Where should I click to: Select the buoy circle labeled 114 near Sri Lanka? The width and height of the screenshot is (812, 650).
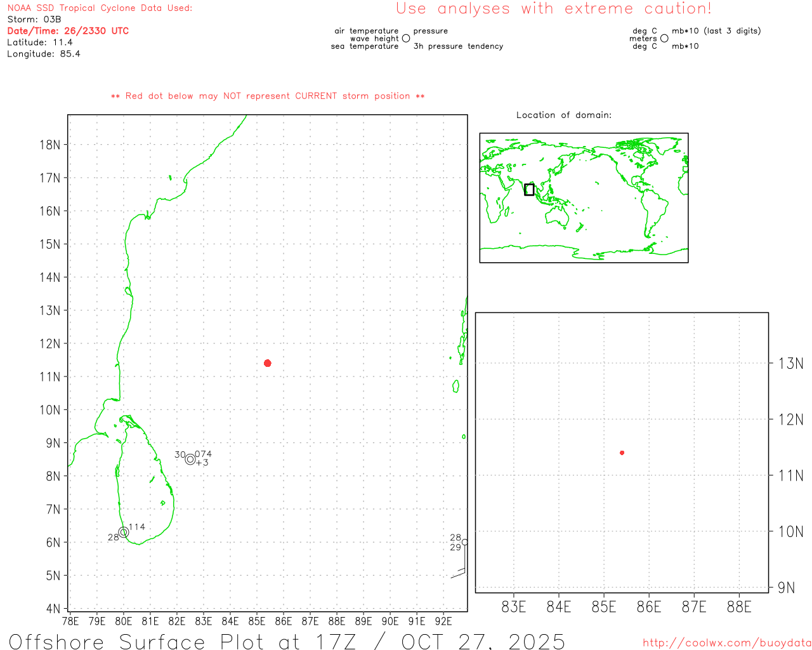click(124, 532)
